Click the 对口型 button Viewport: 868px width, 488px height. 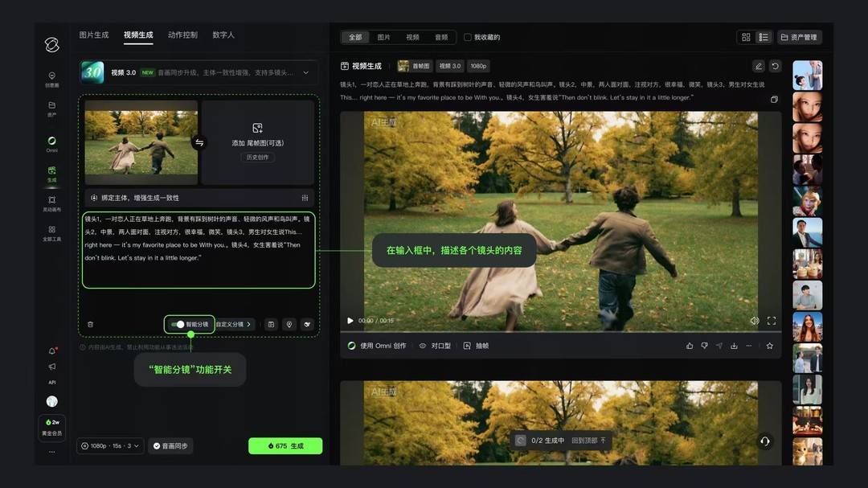coord(435,346)
